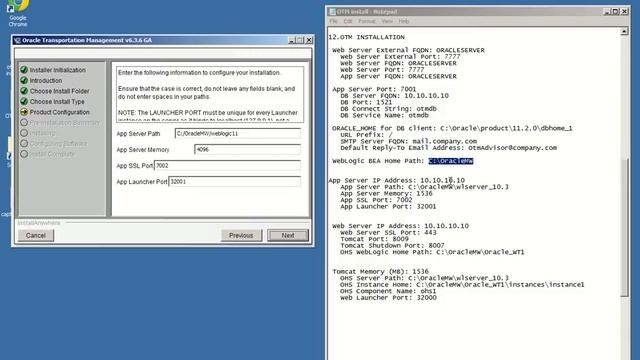Image resolution: width=640 pixels, height=360 pixels.
Task: Click the Oracle installer title bar icon
Action: 17,40
